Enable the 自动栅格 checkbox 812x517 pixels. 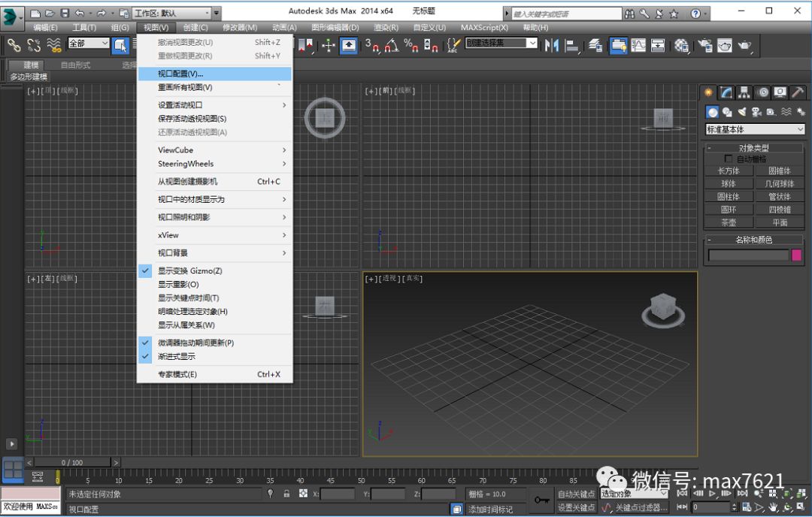tap(728, 159)
